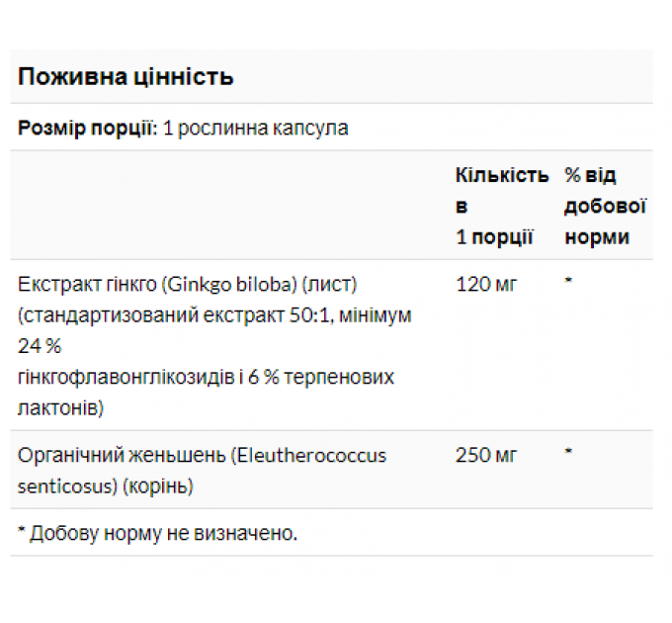Image resolution: width=672 pixels, height=623 pixels.
Task: Click '1 рослинна капсула' serving text
Action: pyautogui.click(x=256, y=129)
